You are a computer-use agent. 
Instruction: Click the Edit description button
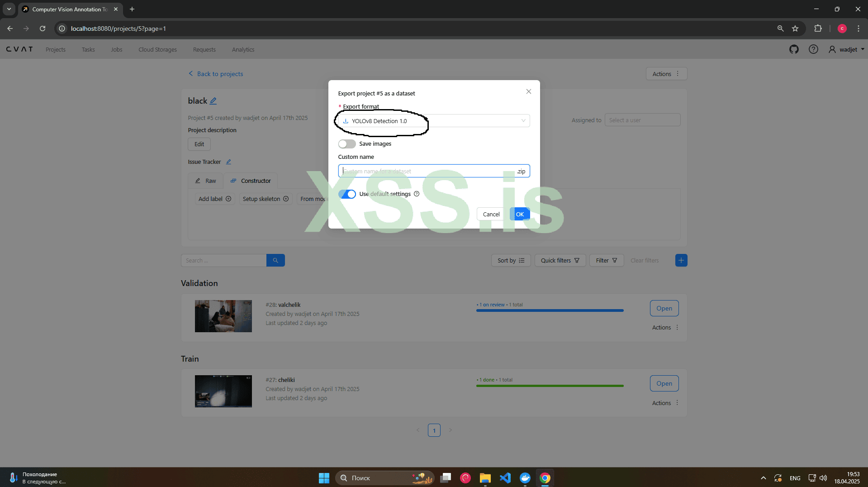pos(199,144)
